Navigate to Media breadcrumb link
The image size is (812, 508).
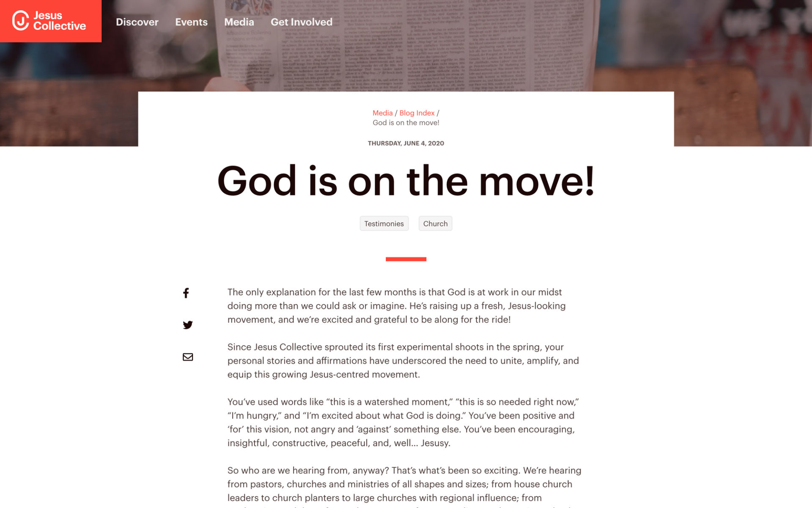pyautogui.click(x=381, y=112)
